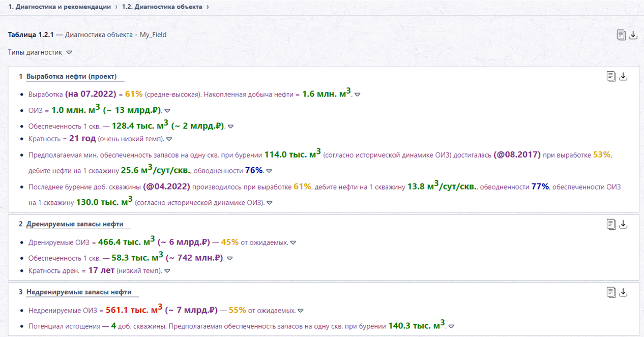Go to breadcrumb 1.2. Диагностика объекта
Viewport: 644px width, 337px height.
(162, 7)
